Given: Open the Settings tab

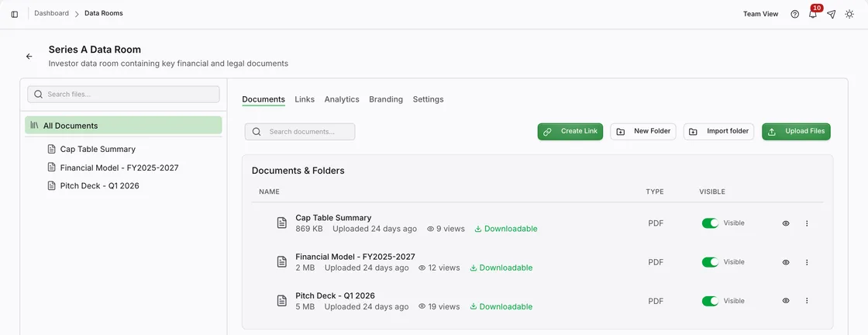Looking at the screenshot, I should coord(428,99).
